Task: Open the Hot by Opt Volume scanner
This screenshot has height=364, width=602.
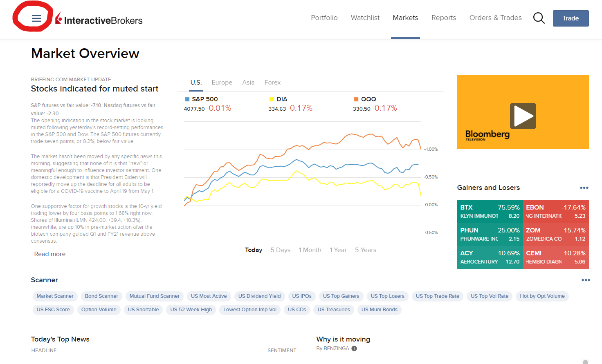Action: click(542, 296)
